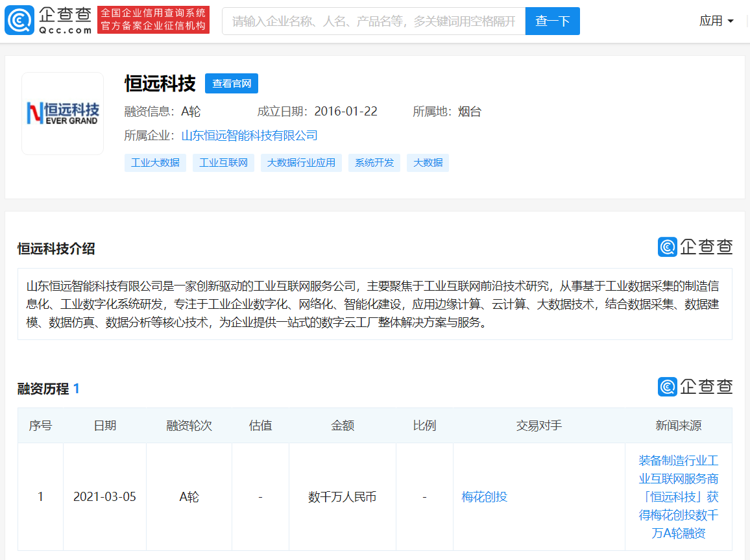Click the 新闻来源 column header
The image size is (750, 560).
(x=678, y=426)
